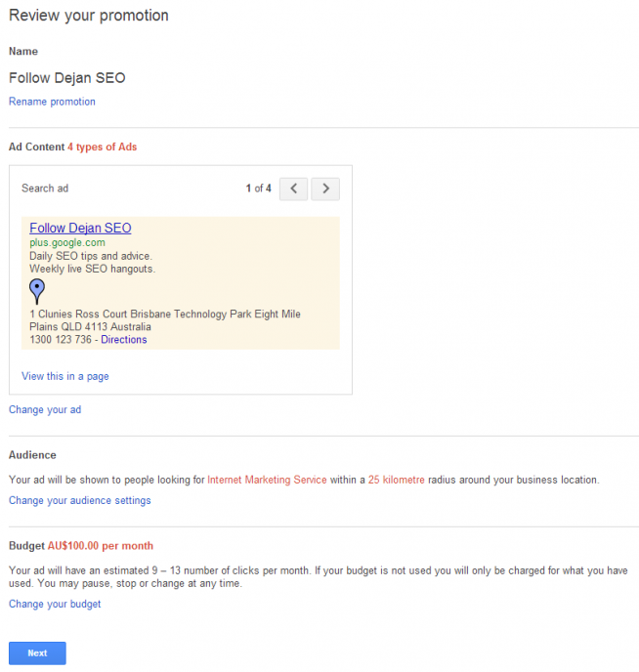Click the blue map pin icon
The image size is (639, 672).
[37, 291]
